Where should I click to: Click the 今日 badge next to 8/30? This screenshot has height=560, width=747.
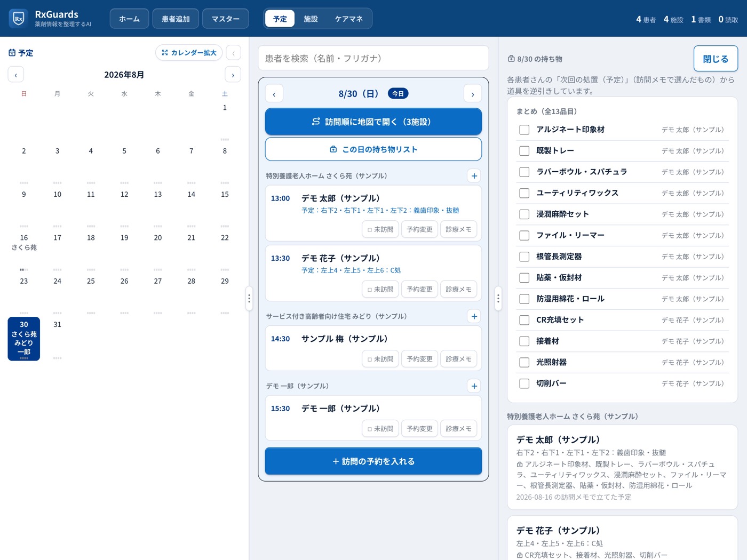(398, 93)
